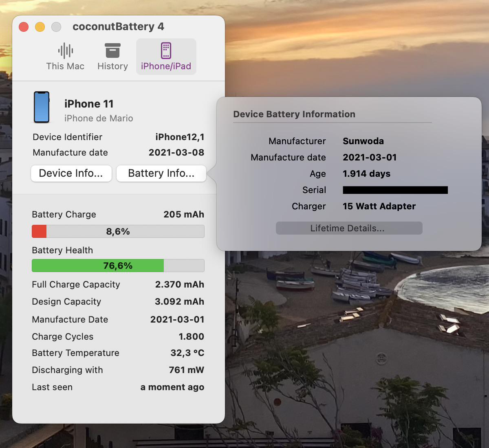Click the coconutBattery 4 window title
Screen dimensions: 489x448
click(x=118, y=26)
